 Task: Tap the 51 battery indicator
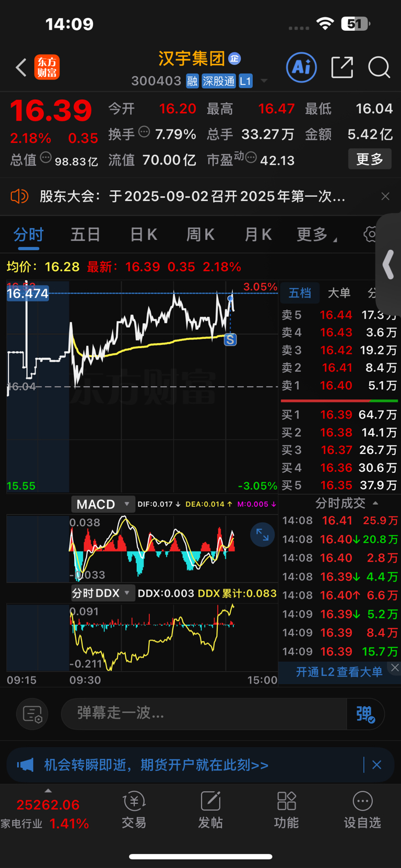pyautogui.click(x=356, y=23)
